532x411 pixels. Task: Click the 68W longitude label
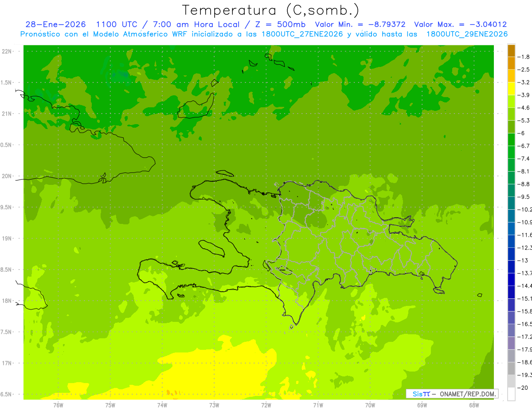(x=474, y=405)
